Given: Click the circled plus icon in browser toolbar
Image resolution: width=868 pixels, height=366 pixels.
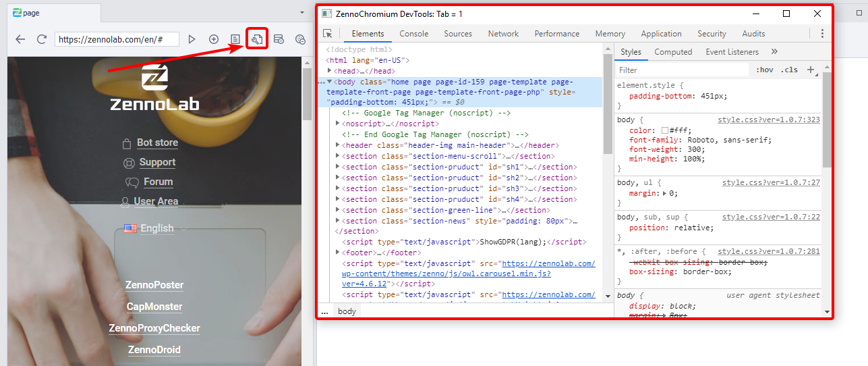Looking at the screenshot, I should (x=214, y=39).
